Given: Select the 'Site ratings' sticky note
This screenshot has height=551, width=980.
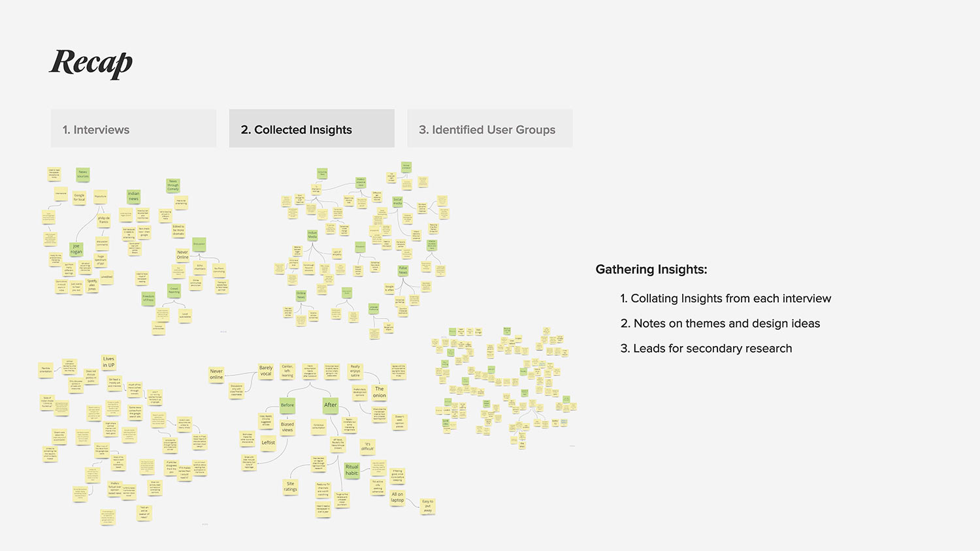Looking at the screenshot, I should coord(291,486).
